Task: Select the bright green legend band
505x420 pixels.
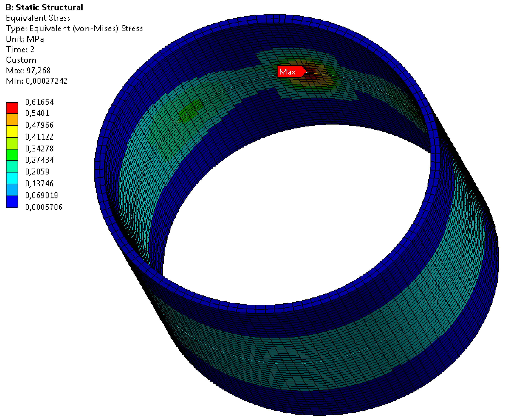Action: (12, 155)
